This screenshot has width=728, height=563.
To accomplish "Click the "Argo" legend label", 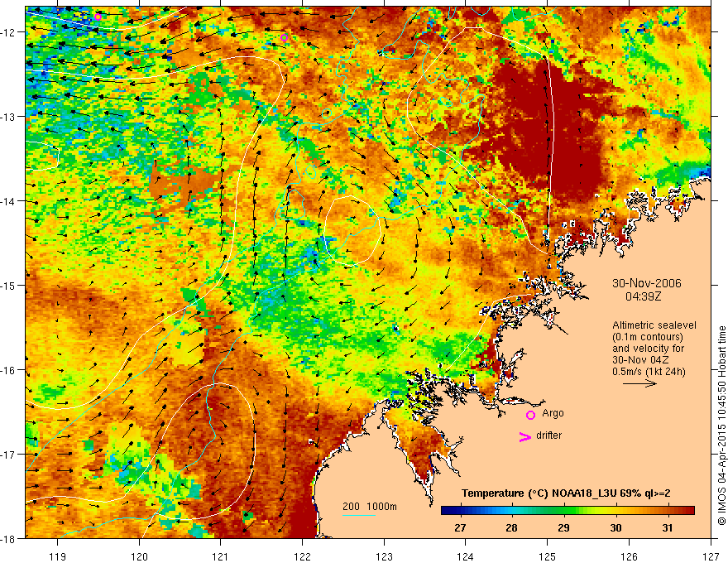I will [553, 413].
